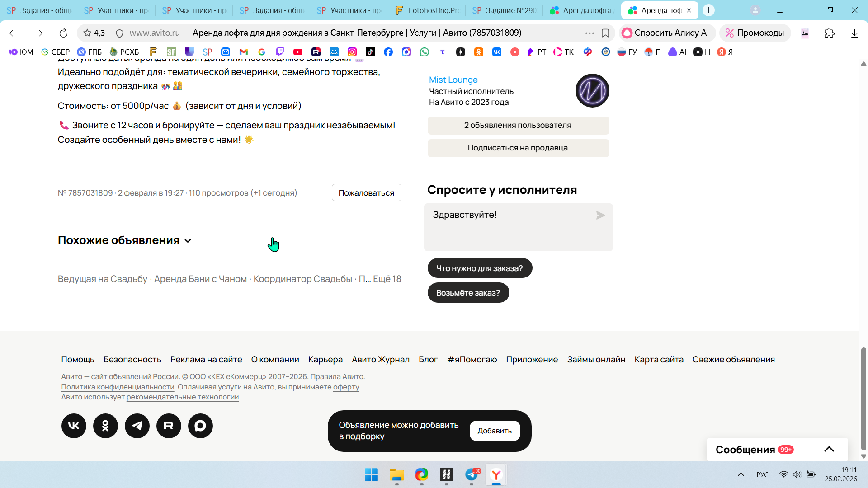Open the browser Extensions puzzle icon
The width and height of the screenshot is (868, 488).
(829, 33)
